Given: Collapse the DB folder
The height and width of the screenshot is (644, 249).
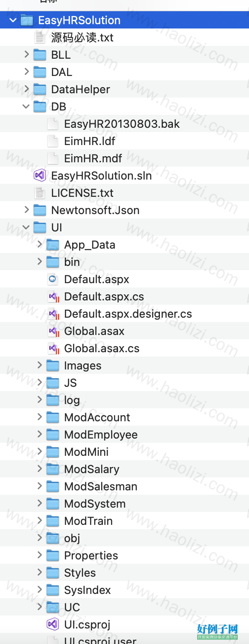Looking at the screenshot, I should pyautogui.click(x=26, y=107).
